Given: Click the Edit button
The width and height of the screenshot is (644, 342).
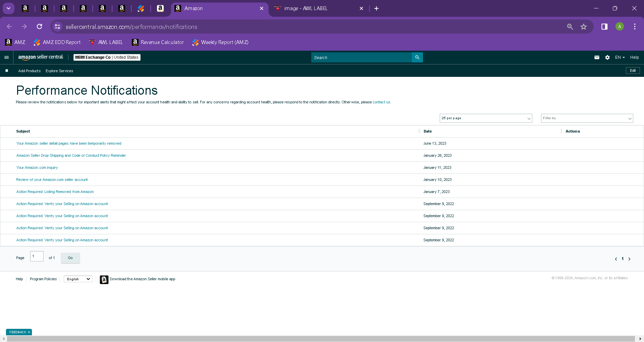Looking at the screenshot, I should click(633, 70).
